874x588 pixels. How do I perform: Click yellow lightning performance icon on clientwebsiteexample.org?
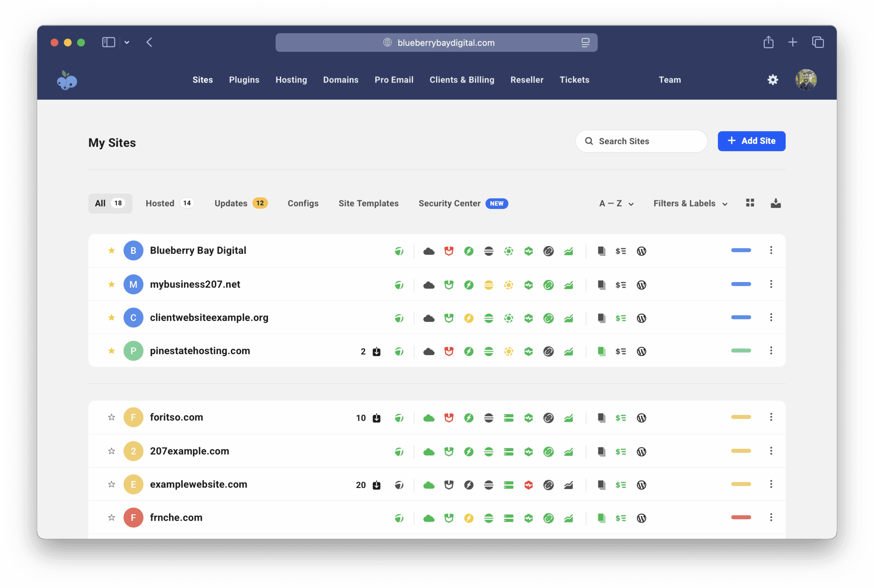pos(469,318)
